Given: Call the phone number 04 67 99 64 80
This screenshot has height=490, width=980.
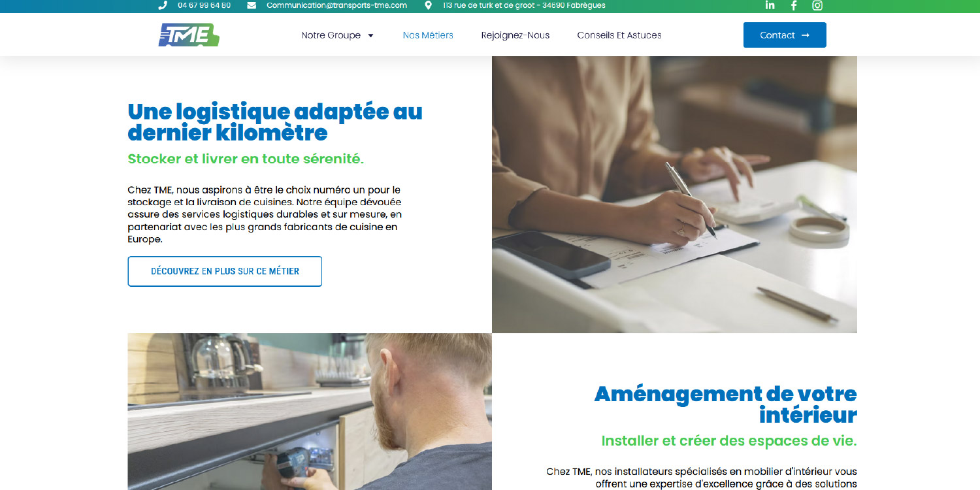Looking at the screenshot, I should coord(204,5).
